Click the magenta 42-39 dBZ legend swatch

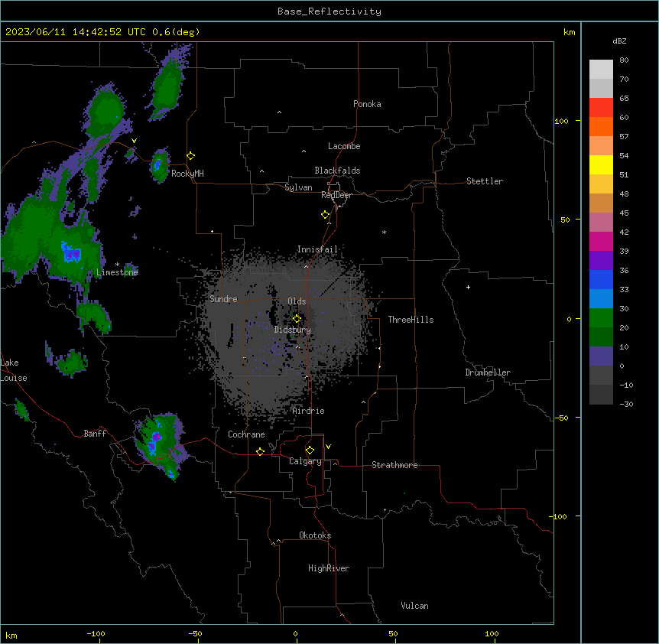tap(601, 241)
